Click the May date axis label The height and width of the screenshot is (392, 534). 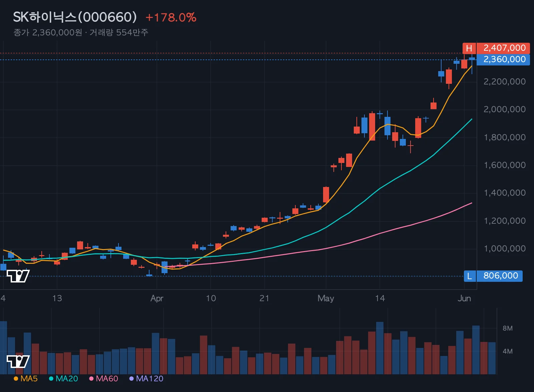pos(326,299)
